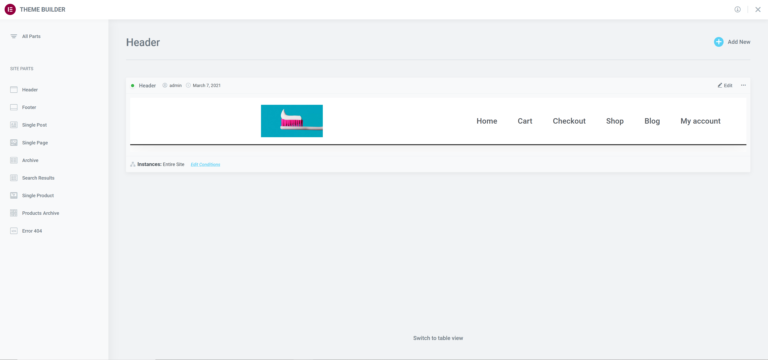
Task: Select the Header icon in sidebar
Action: (14, 90)
